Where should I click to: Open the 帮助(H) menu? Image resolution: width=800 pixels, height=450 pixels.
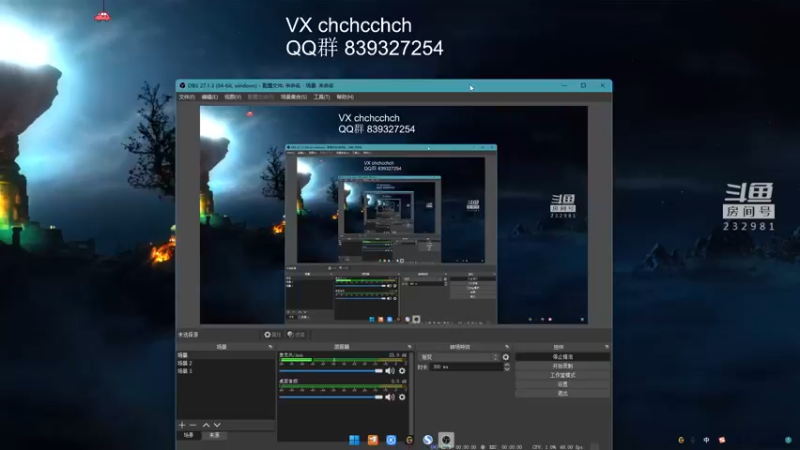click(345, 97)
